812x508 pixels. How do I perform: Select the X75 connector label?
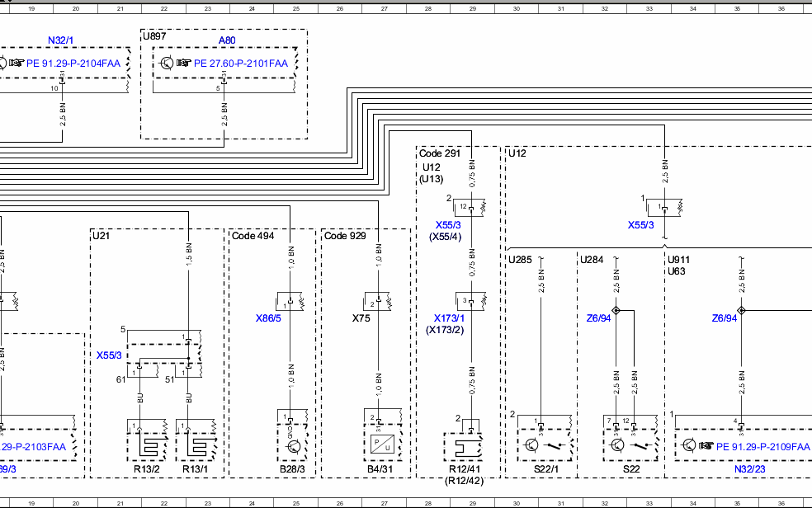(x=361, y=318)
